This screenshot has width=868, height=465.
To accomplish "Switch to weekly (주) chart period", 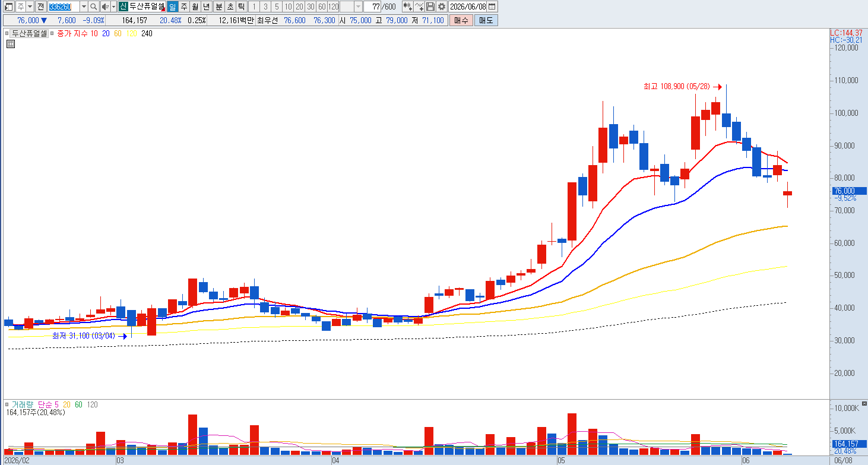I will (x=183, y=7).
